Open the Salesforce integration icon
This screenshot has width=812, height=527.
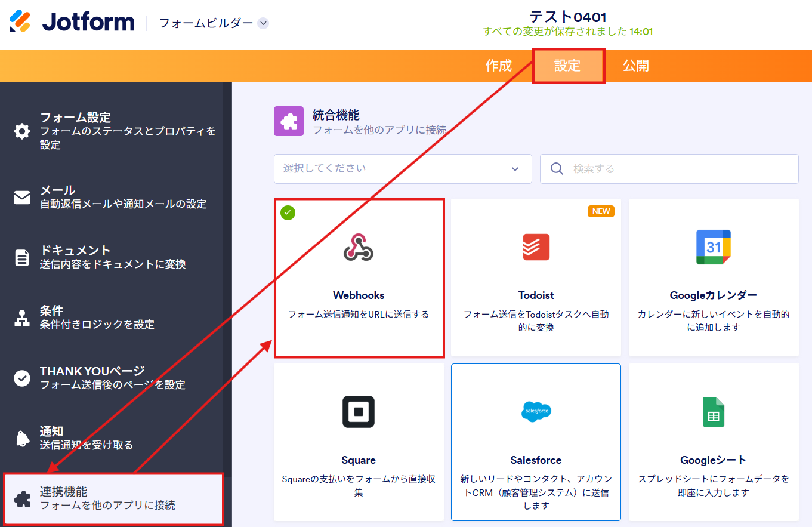[x=536, y=411]
